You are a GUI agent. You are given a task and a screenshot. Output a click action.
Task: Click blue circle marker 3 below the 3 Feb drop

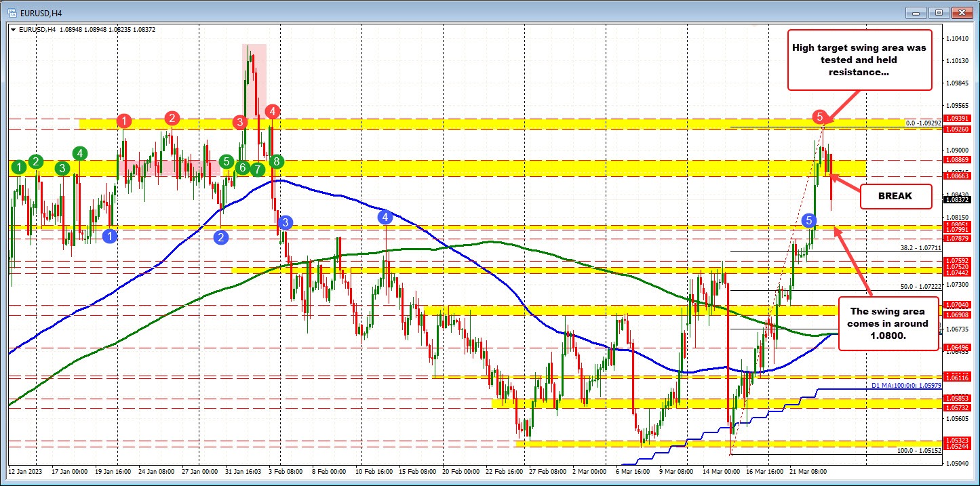(x=284, y=221)
